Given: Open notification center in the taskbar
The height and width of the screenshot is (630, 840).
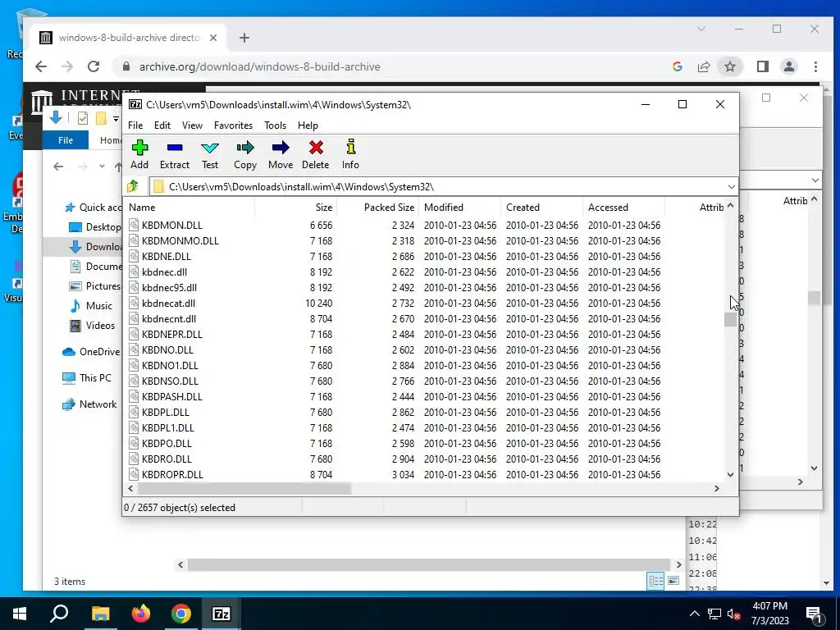Looking at the screenshot, I should pos(814,614).
